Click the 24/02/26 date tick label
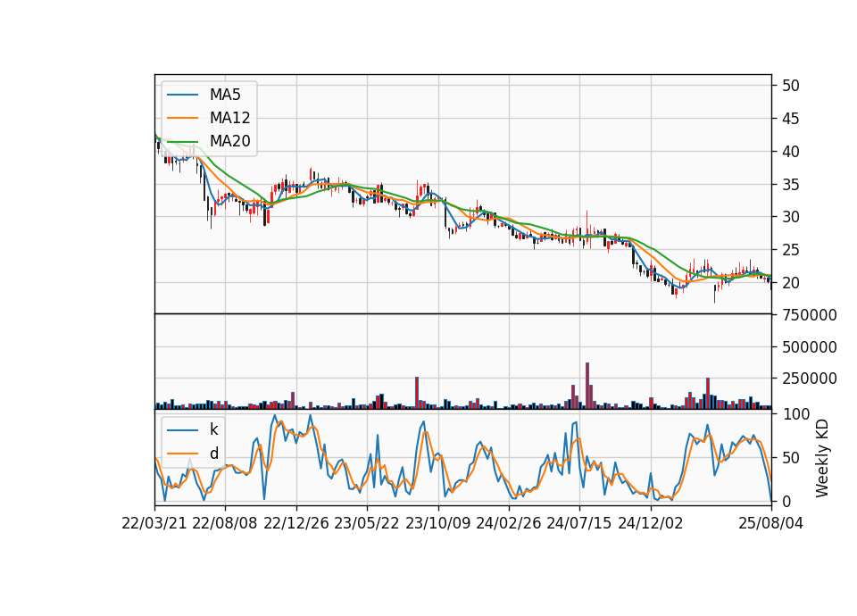 click(x=508, y=523)
